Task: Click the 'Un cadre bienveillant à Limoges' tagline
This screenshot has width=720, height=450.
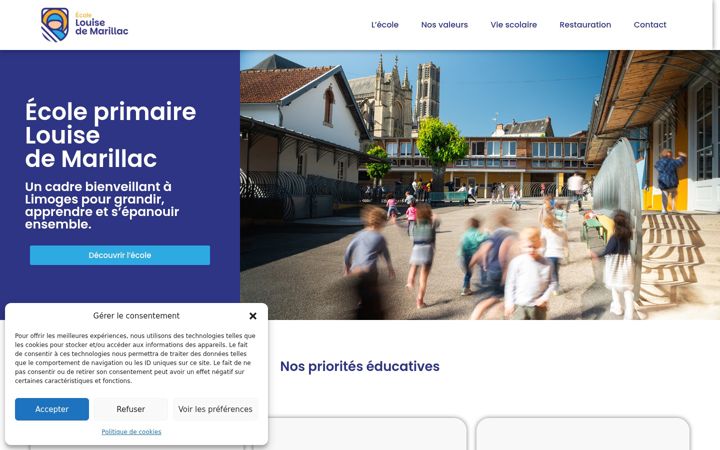Action: pos(102,205)
